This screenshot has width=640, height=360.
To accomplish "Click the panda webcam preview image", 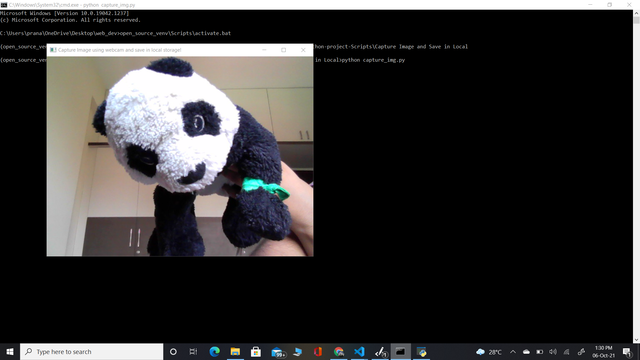I will click(x=180, y=156).
